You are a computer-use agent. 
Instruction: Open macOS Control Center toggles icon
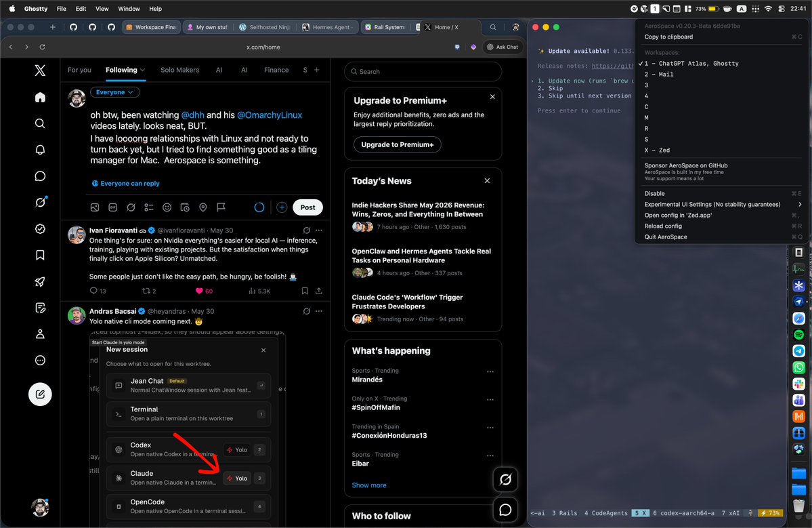(x=782, y=8)
